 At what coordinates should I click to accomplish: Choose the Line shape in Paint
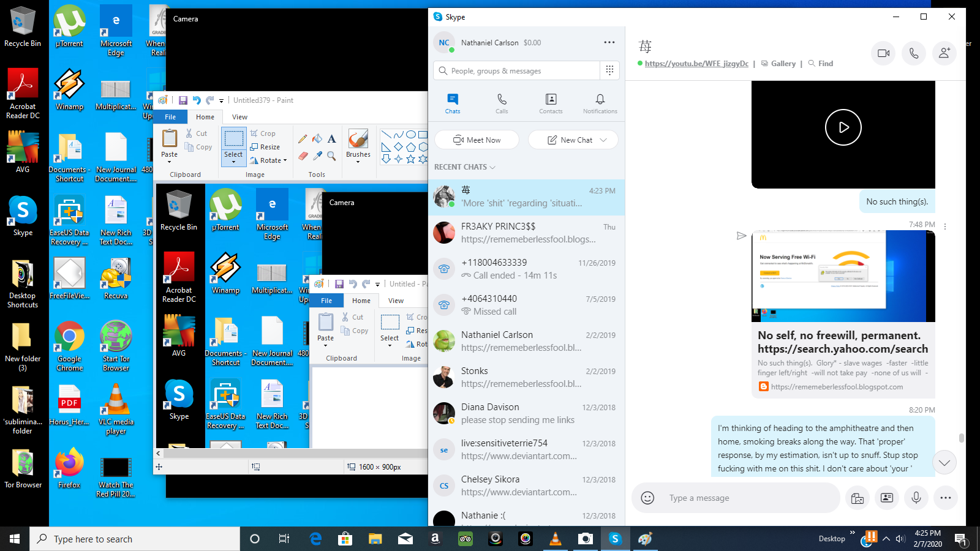point(386,135)
